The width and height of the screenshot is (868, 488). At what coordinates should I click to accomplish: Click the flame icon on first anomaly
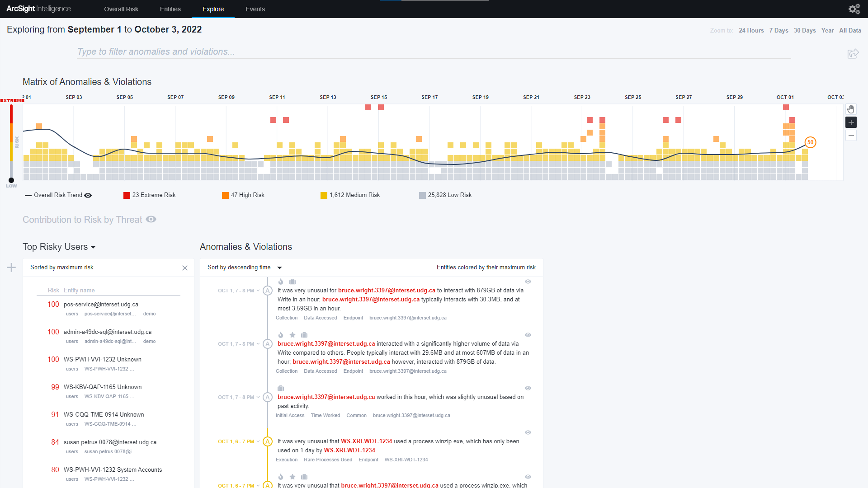pos(281,282)
